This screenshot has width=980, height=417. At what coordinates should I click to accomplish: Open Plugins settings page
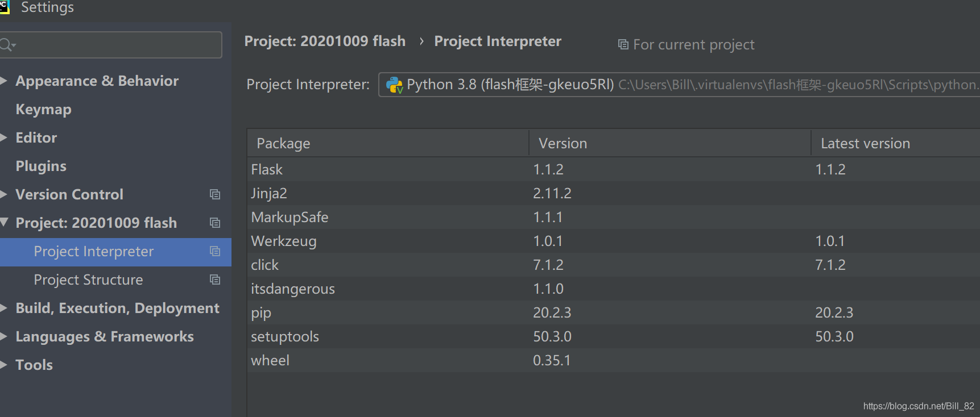tap(41, 166)
